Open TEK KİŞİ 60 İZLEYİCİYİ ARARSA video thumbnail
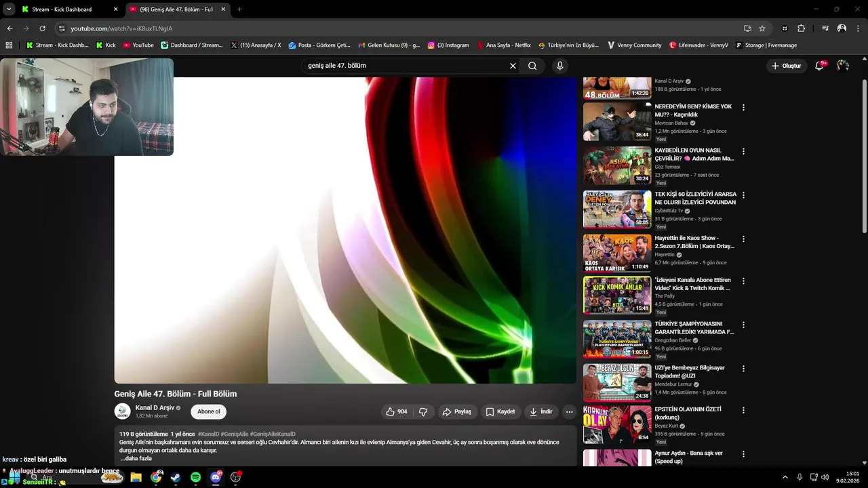This screenshot has width=868, height=488. click(x=617, y=209)
